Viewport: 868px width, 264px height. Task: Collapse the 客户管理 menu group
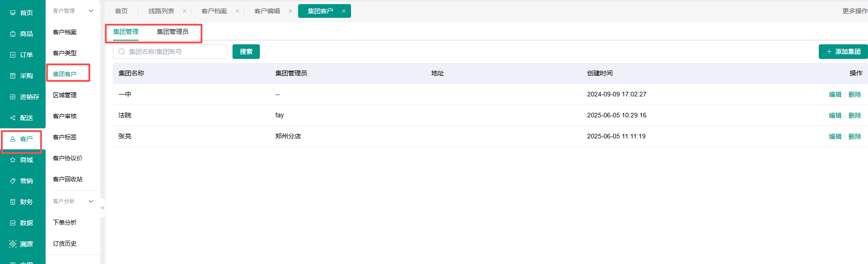91,11
